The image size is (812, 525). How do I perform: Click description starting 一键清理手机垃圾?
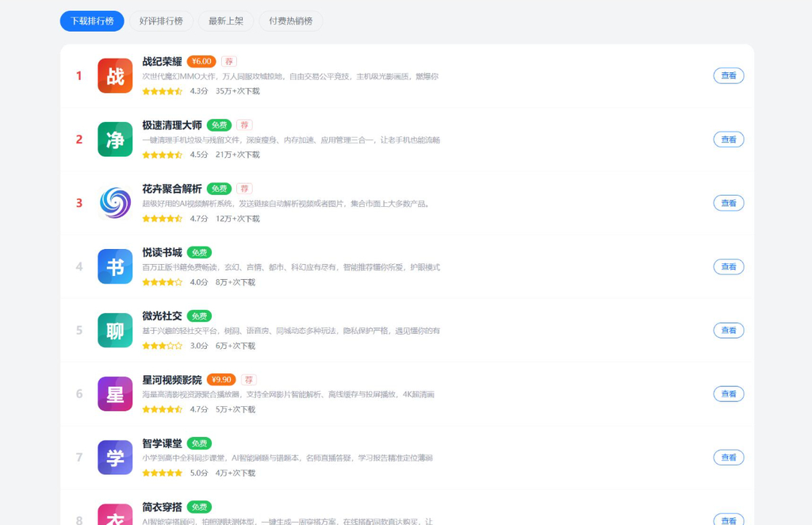tap(291, 140)
